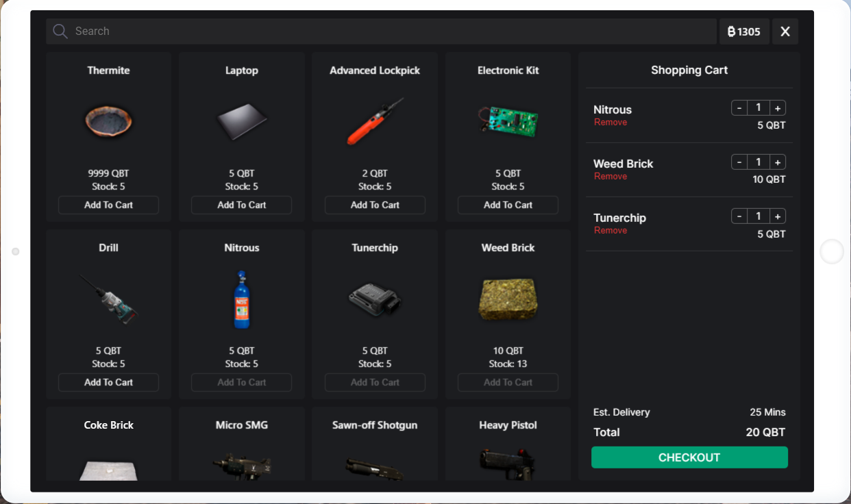Select the Drill item image
The height and width of the screenshot is (504, 851).
coord(108,299)
